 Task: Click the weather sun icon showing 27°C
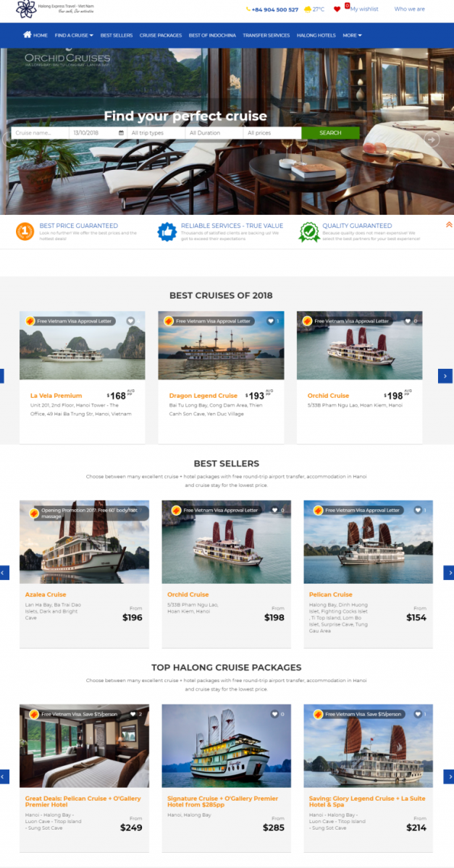308,9
